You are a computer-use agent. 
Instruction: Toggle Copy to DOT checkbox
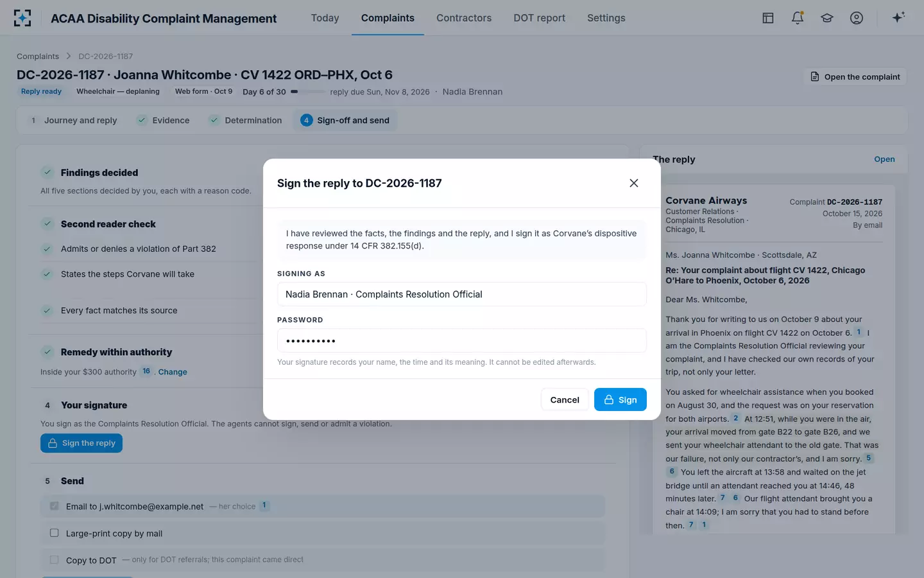click(x=55, y=560)
